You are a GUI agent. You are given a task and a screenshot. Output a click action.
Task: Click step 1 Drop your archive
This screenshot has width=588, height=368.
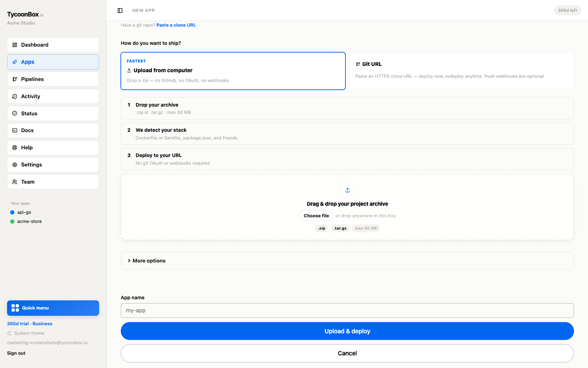coord(347,109)
